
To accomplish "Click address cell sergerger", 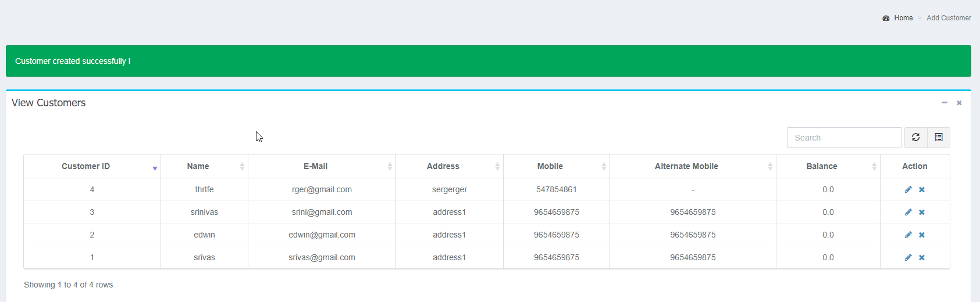I will point(450,189).
